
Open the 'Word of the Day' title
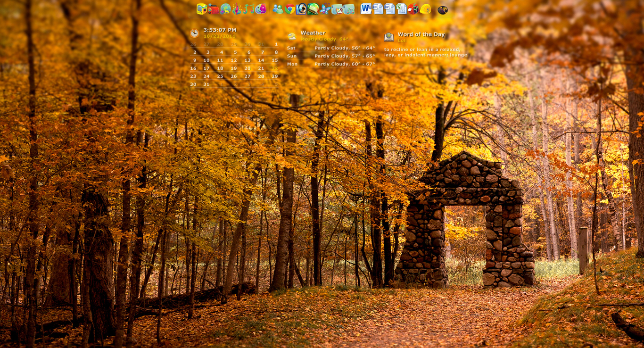(421, 34)
